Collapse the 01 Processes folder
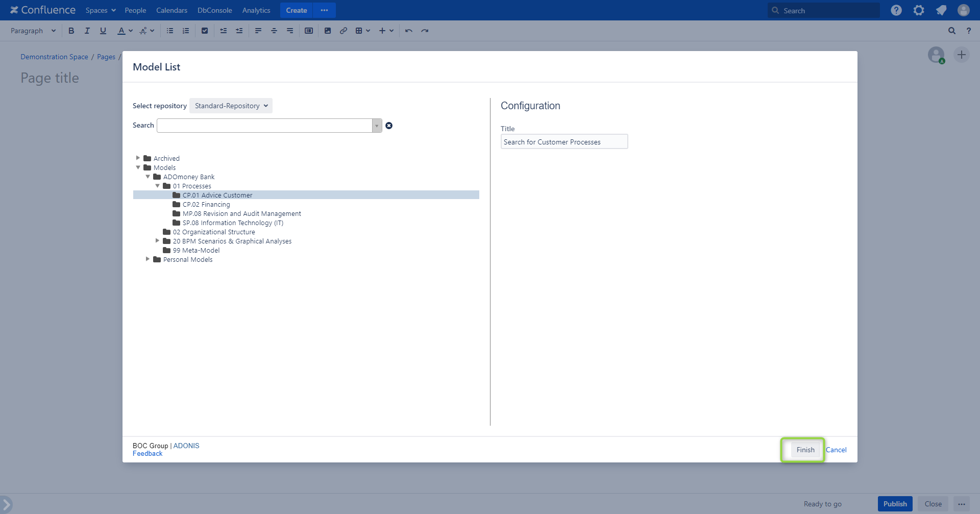The height and width of the screenshot is (514, 980). [157, 186]
